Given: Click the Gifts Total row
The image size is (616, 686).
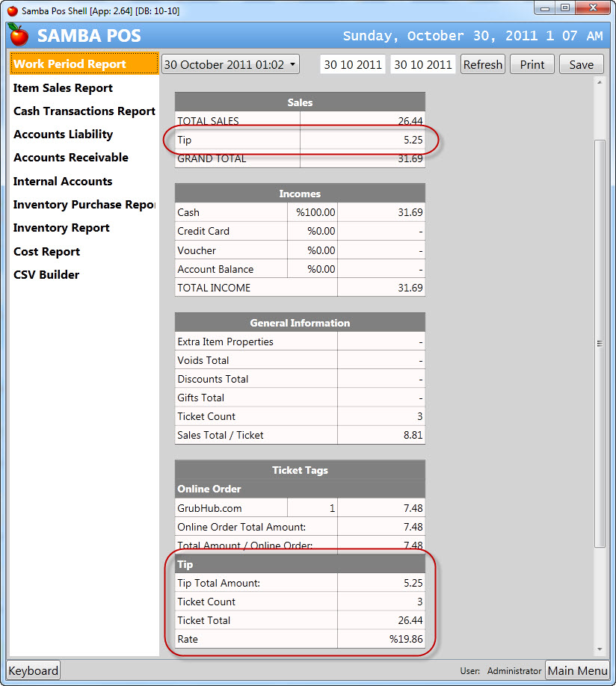Looking at the screenshot, I should tap(300, 398).
